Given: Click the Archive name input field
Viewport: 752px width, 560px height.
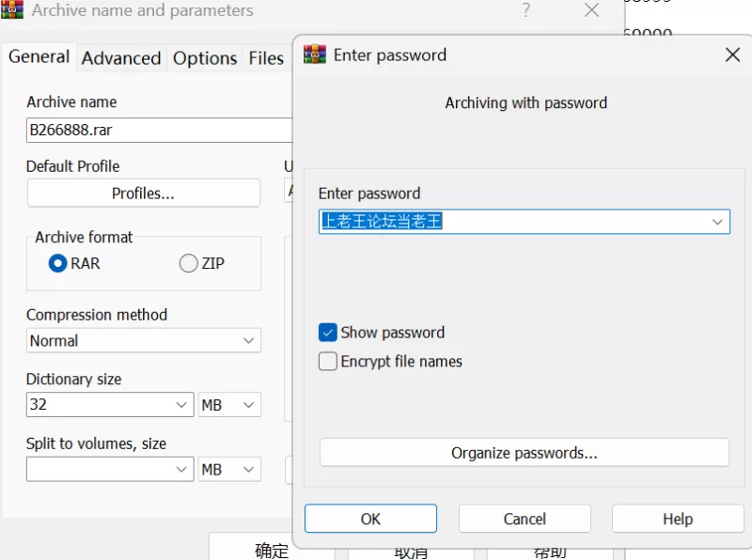Looking at the screenshot, I should pos(159,130).
